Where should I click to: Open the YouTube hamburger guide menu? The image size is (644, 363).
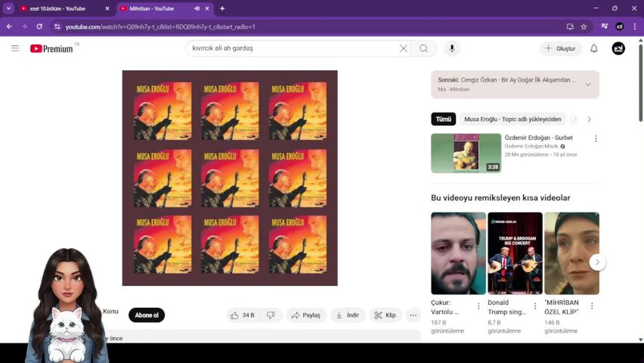[x=15, y=48]
